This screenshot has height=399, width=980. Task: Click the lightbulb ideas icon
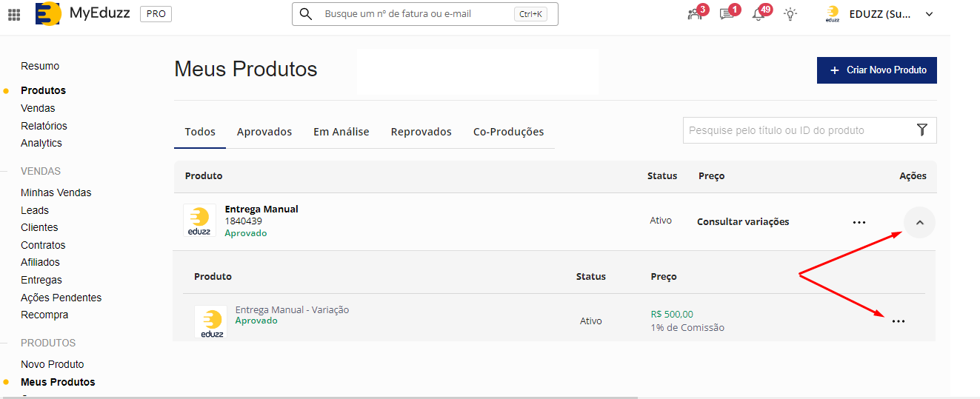791,14
